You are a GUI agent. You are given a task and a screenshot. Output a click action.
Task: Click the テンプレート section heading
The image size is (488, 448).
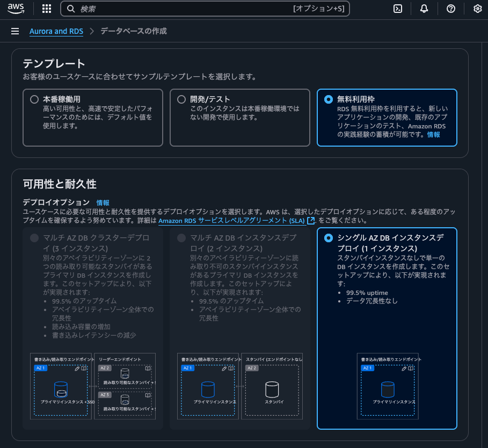tap(54, 63)
